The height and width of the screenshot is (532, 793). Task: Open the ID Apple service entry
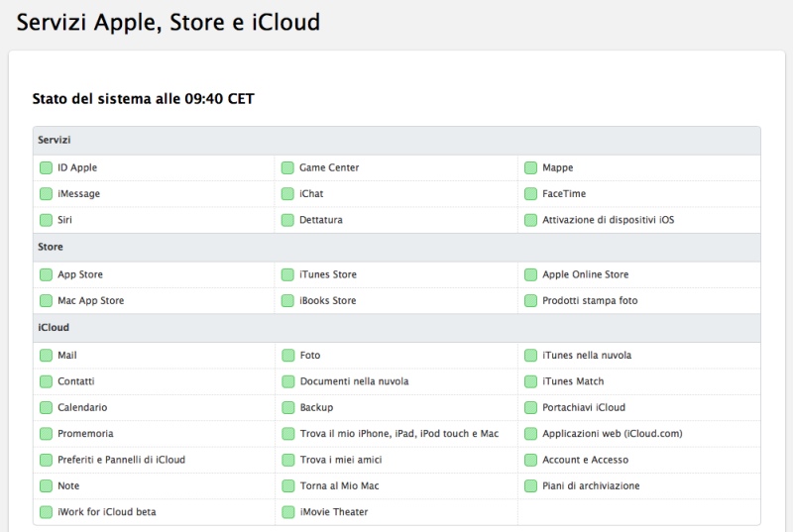coord(77,167)
